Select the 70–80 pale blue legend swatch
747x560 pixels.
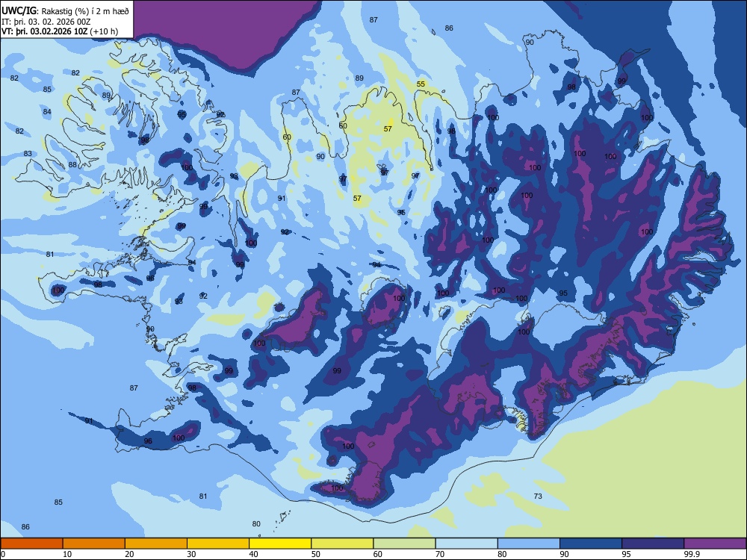click(466, 544)
